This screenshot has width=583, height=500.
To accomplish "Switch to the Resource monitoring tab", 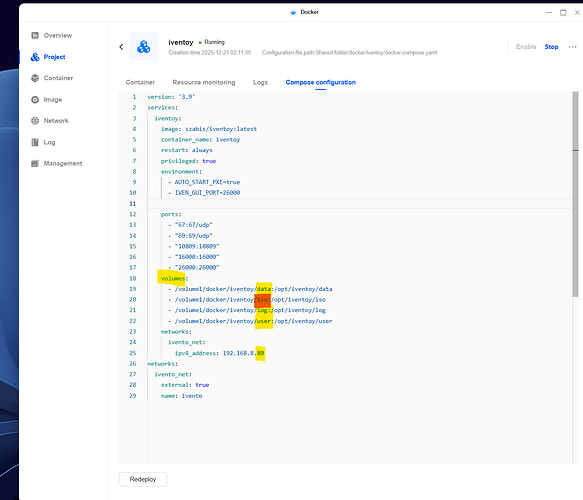I will pos(204,83).
